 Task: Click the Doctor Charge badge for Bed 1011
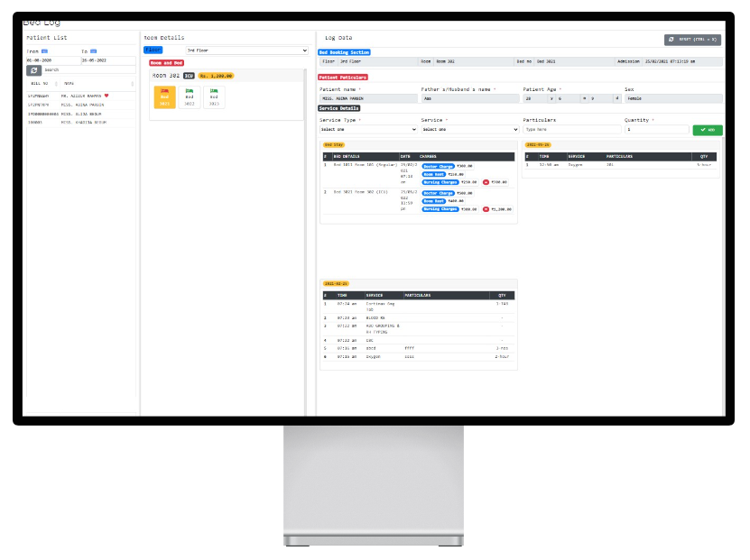(439, 166)
